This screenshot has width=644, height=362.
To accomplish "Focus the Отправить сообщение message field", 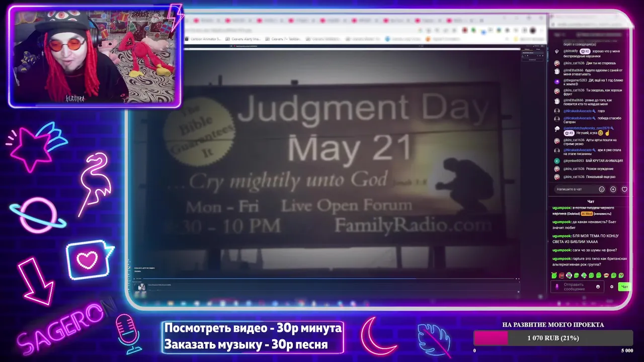I will coord(577,287).
